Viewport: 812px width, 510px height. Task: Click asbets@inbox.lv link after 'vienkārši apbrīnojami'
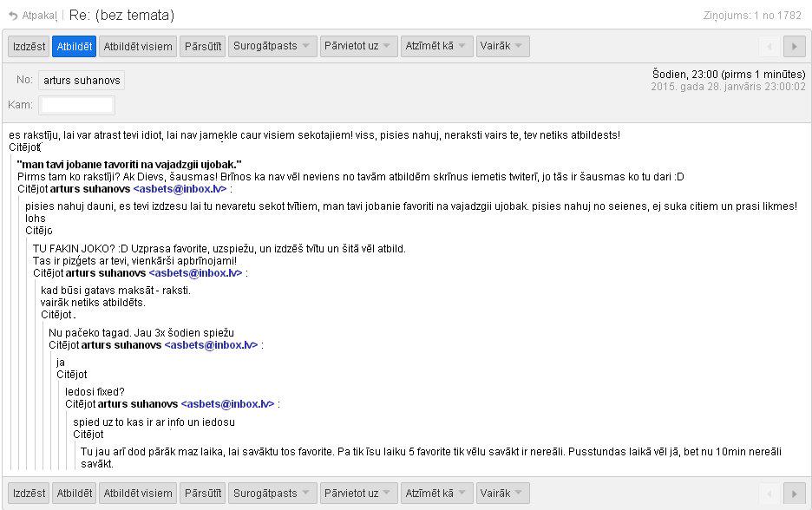pos(195,273)
